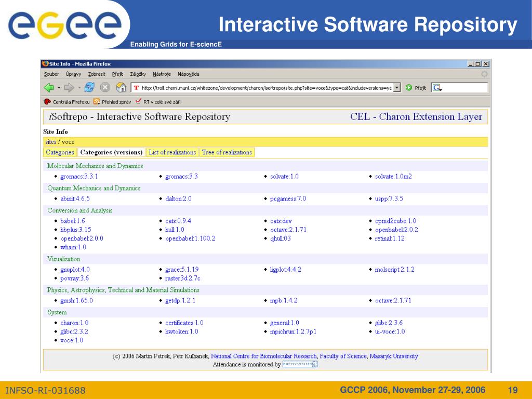Open the Faculty of Science link
Screen dimensions: 532x399
[x=343, y=356]
